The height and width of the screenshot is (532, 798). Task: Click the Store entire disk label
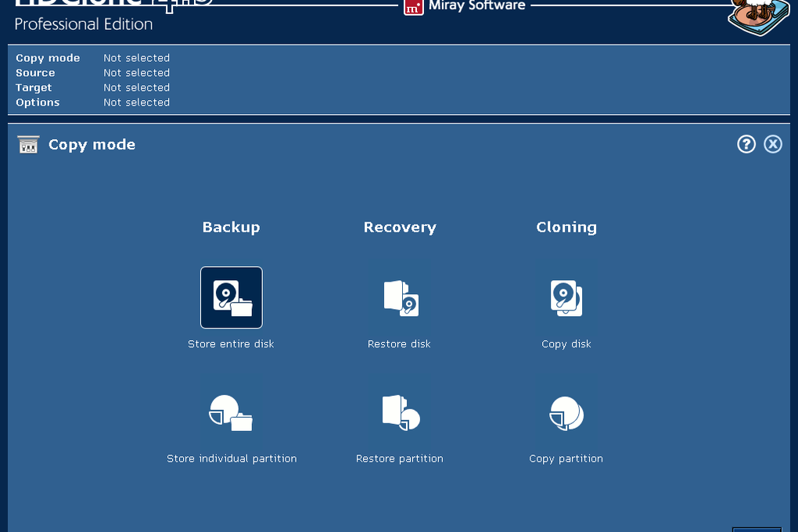pyautogui.click(x=231, y=344)
